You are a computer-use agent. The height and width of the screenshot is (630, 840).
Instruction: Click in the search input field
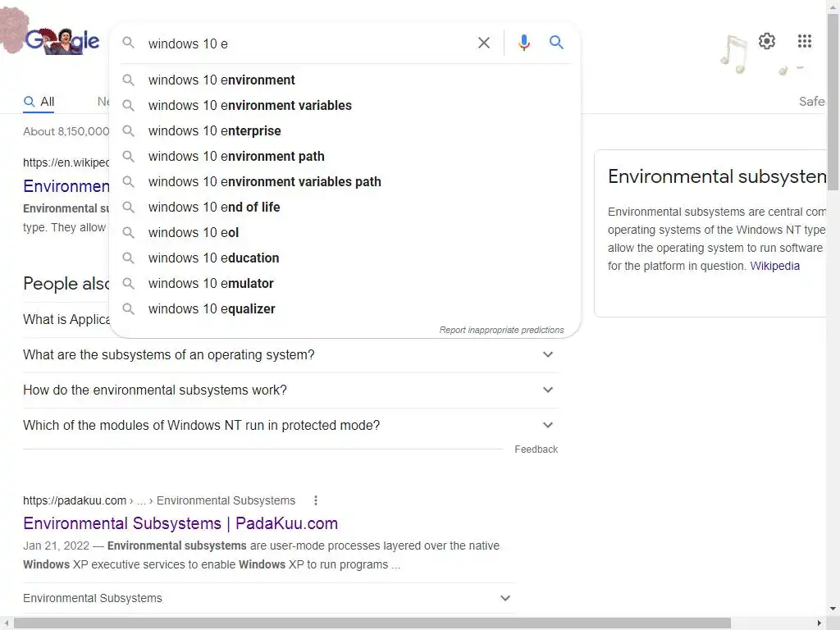(x=304, y=43)
